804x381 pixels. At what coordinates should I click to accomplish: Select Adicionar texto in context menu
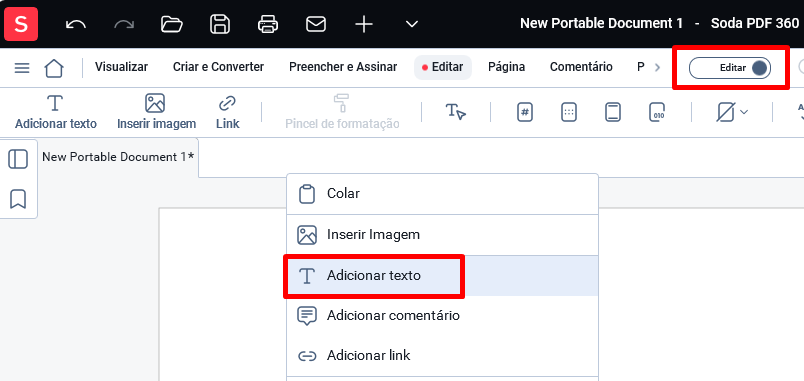(x=443, y=276)
